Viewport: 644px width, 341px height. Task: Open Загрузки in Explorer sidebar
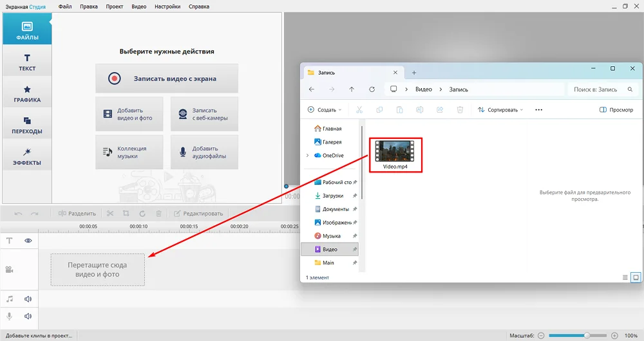click(330, 196)
